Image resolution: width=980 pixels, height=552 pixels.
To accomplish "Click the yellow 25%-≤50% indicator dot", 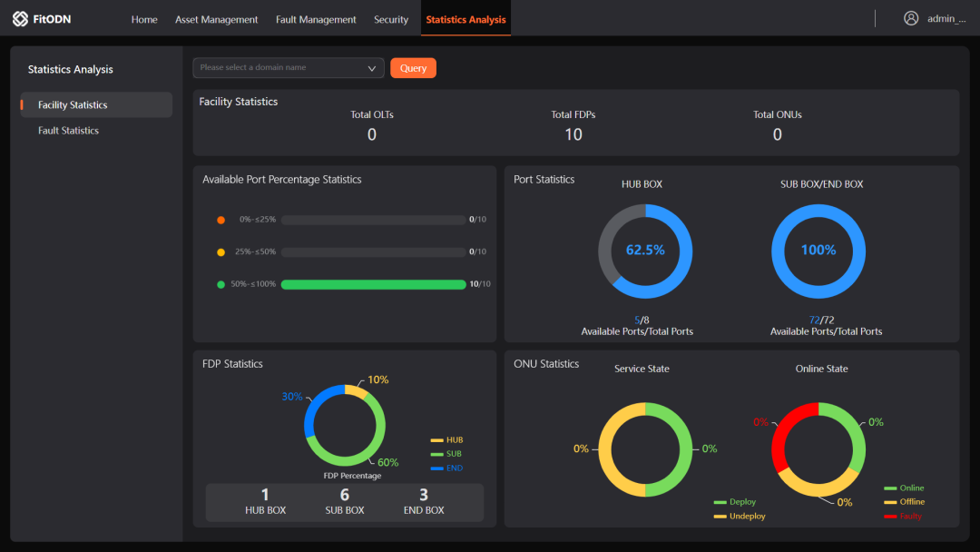I will (220, 252).
